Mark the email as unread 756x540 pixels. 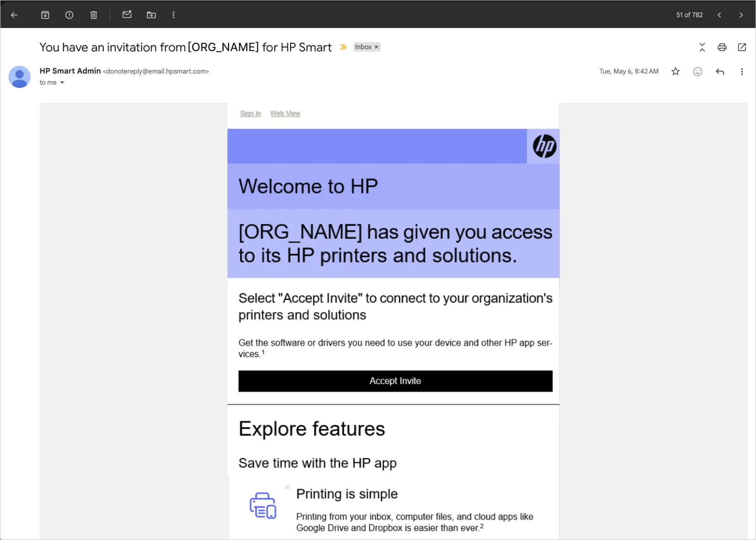click(x=127, y=15)
